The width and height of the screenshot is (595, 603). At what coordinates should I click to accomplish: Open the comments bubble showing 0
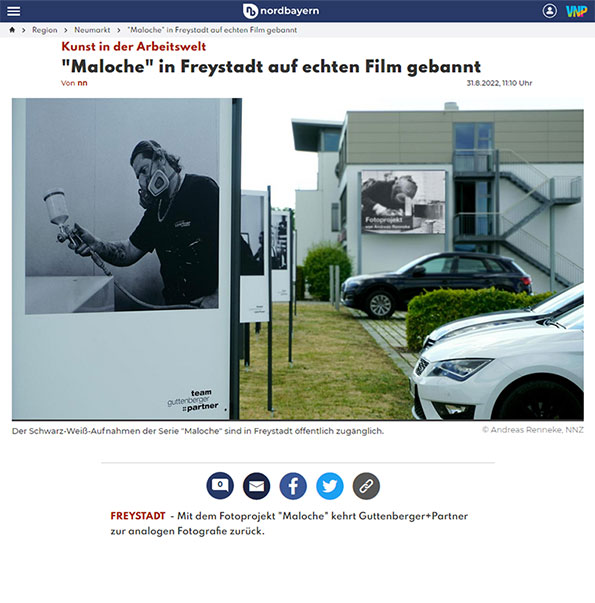(220, 486)
